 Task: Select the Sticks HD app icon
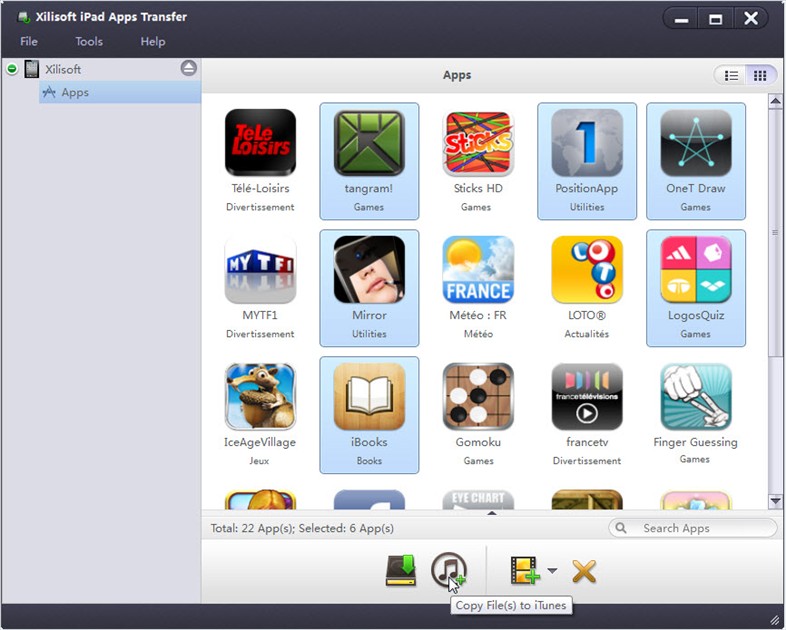coord(478,142)
